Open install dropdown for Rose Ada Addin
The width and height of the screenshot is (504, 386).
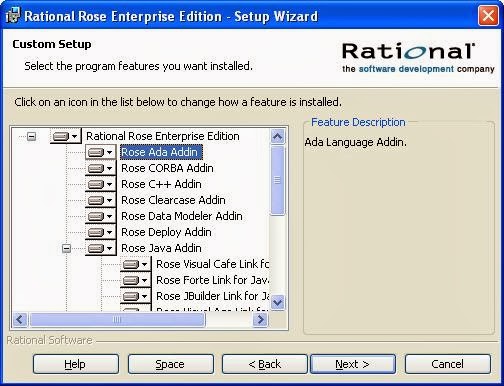tap(100, 152)
